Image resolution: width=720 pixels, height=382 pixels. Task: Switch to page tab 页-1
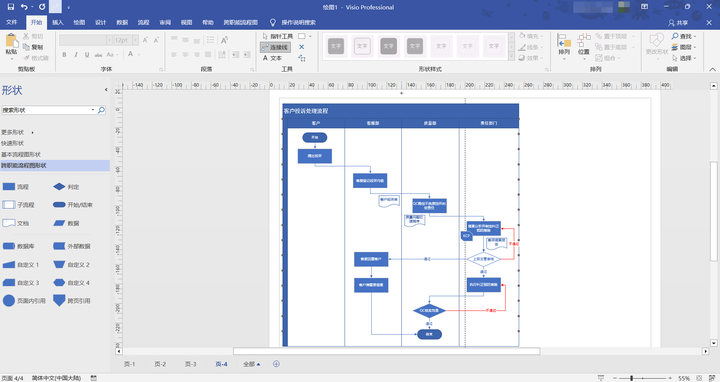(x=129, y=364)
